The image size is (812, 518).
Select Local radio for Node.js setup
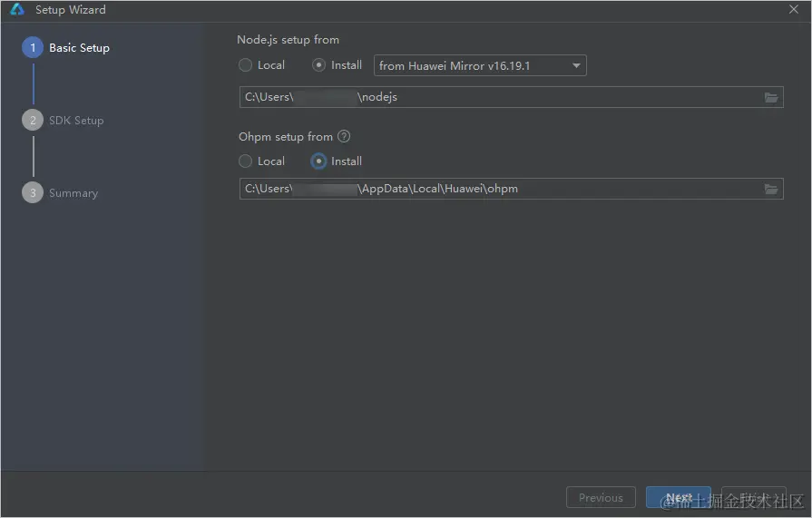coord(245,65)
